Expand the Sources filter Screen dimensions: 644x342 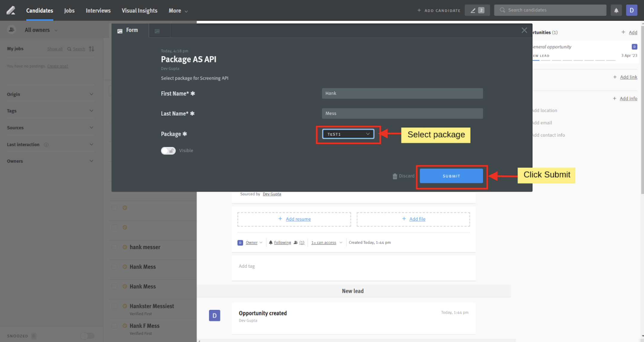[x=50, y=128]
